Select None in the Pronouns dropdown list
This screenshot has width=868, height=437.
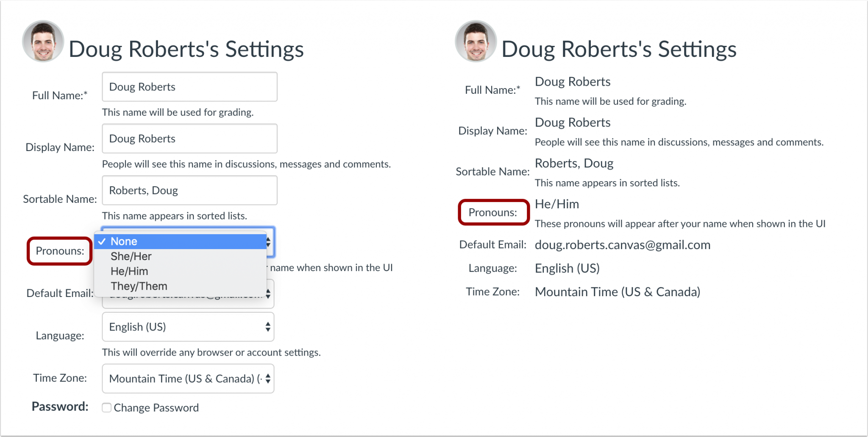[180, 241]
